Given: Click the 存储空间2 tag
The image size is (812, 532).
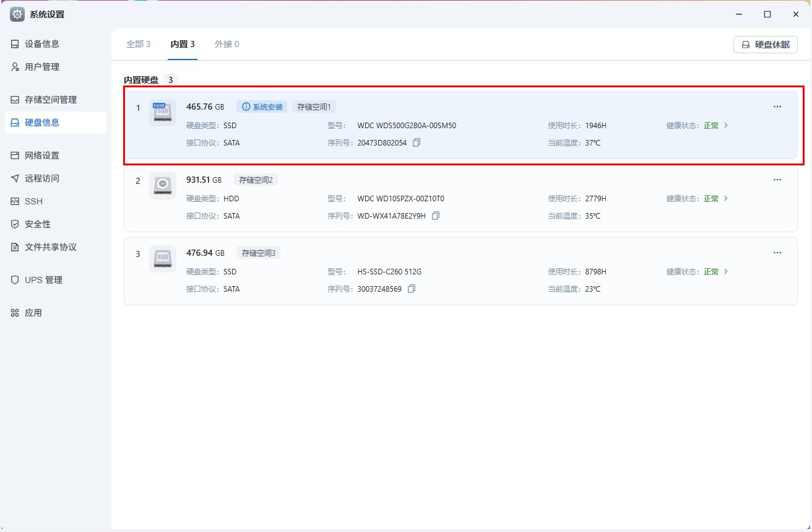Looking at the screenshot, I should 256,180.
